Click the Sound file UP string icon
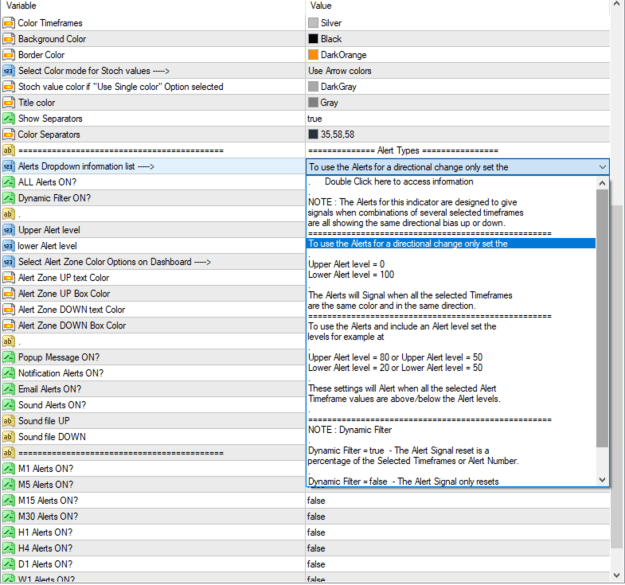 pyautogui.click(x=8, y=421)
